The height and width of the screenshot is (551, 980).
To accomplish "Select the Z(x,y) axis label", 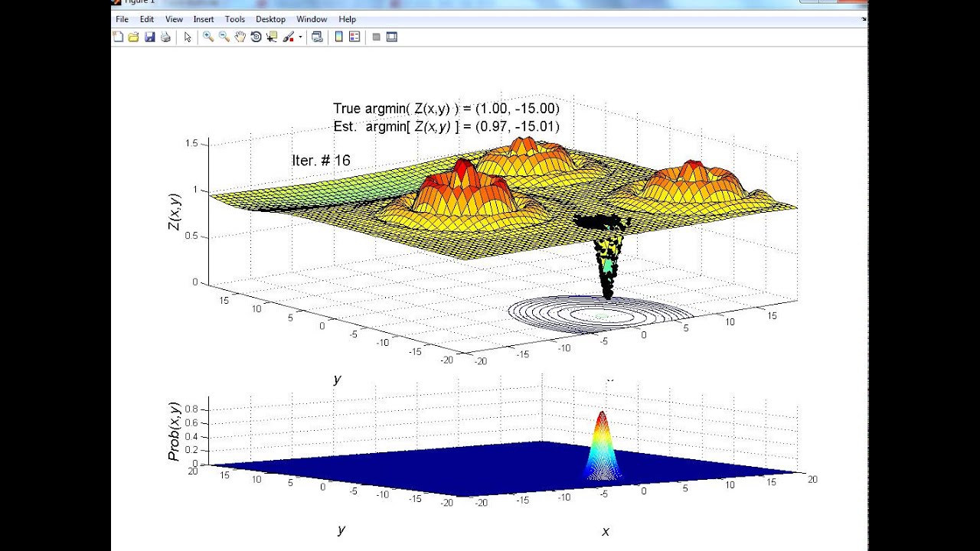I will pyautogui.click(x=175, y=212).
